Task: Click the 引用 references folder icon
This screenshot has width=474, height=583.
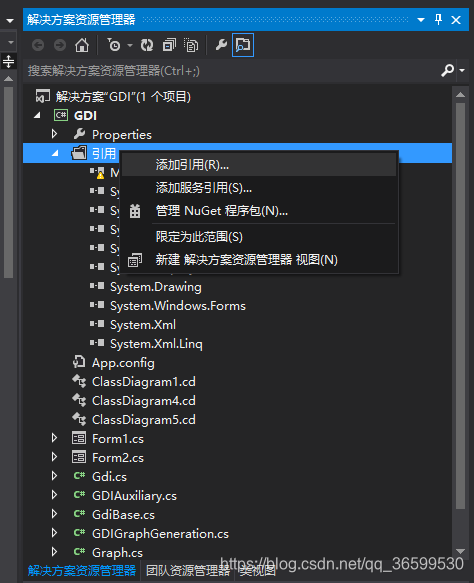Action: tap(79, 153)
